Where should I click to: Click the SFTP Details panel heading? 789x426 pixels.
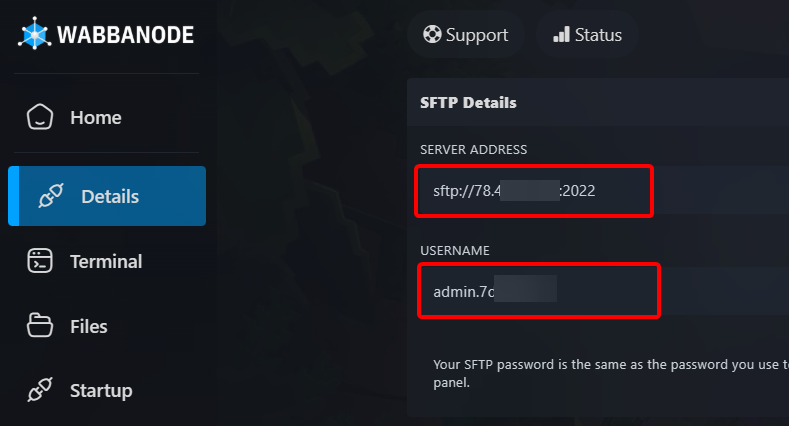coord(468,102)
